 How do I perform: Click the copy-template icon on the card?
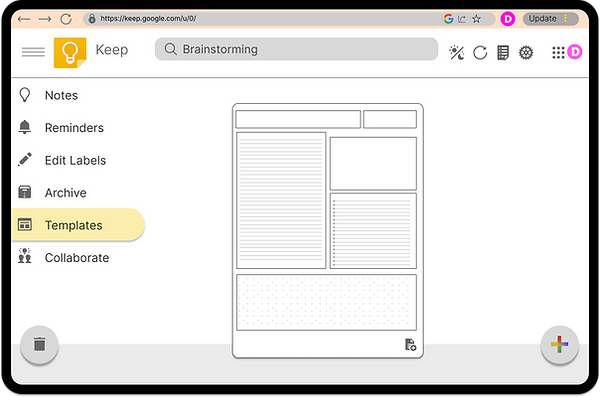(x=411, y=345)
